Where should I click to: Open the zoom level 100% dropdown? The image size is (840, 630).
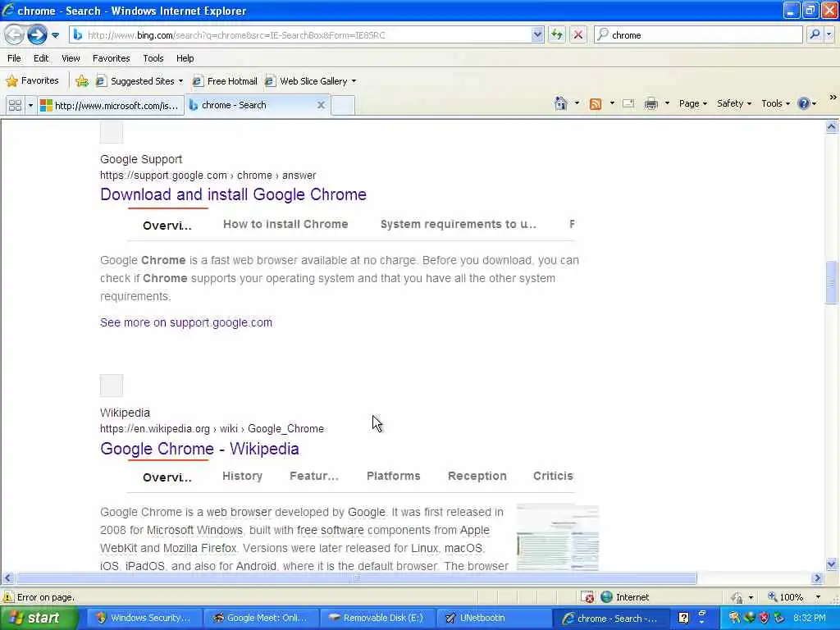pyautogui.click(x=818, y=597)
